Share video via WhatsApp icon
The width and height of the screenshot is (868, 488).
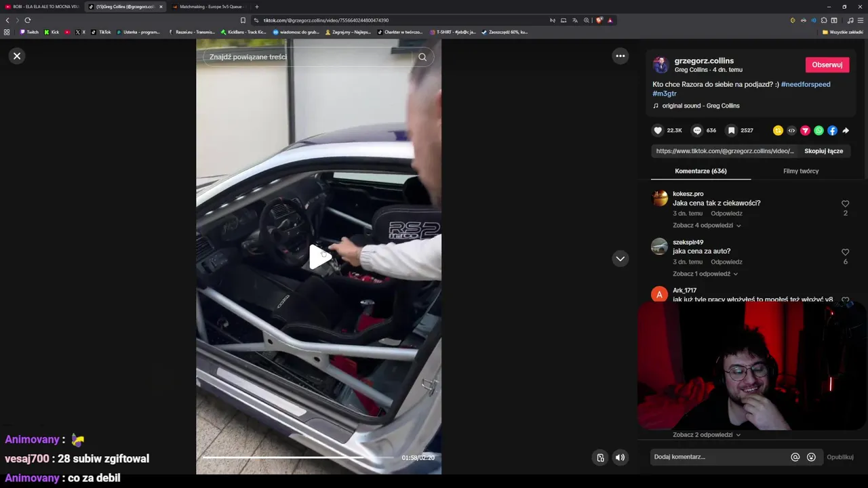[818, 130]
